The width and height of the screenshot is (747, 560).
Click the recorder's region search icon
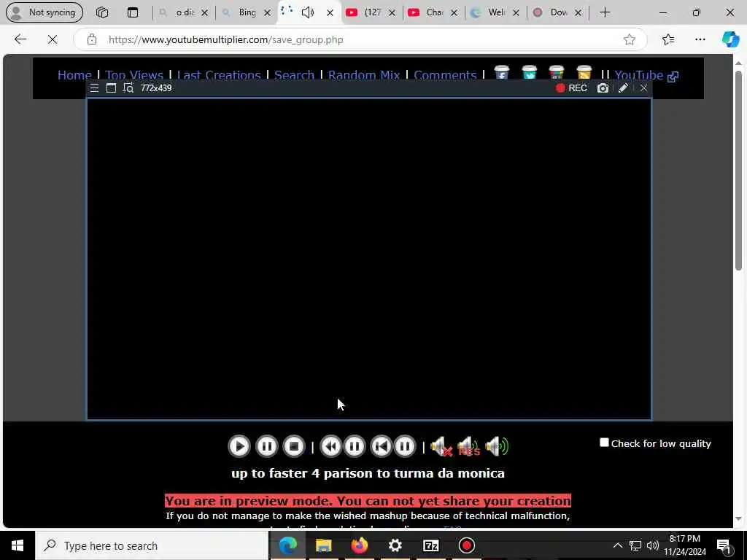pyautogui.click(x=128, y=88)
